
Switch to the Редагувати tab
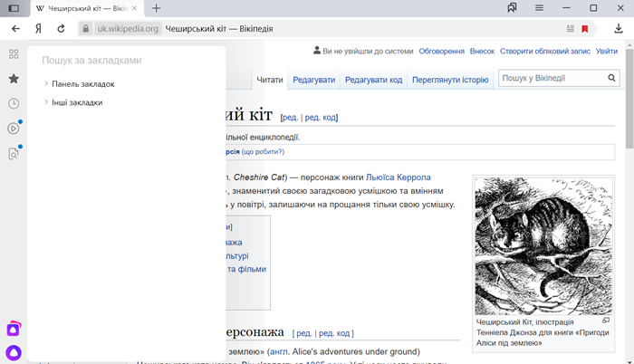click(313, 80)
